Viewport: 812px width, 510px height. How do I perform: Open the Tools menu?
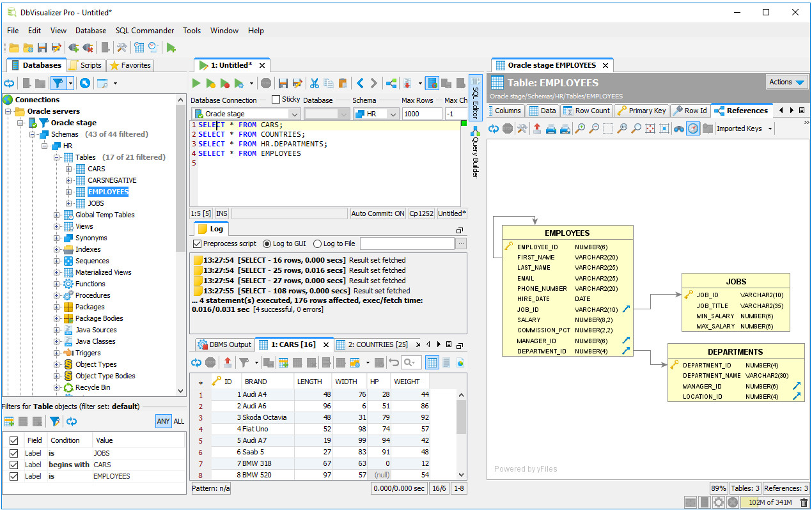[192, 31]
